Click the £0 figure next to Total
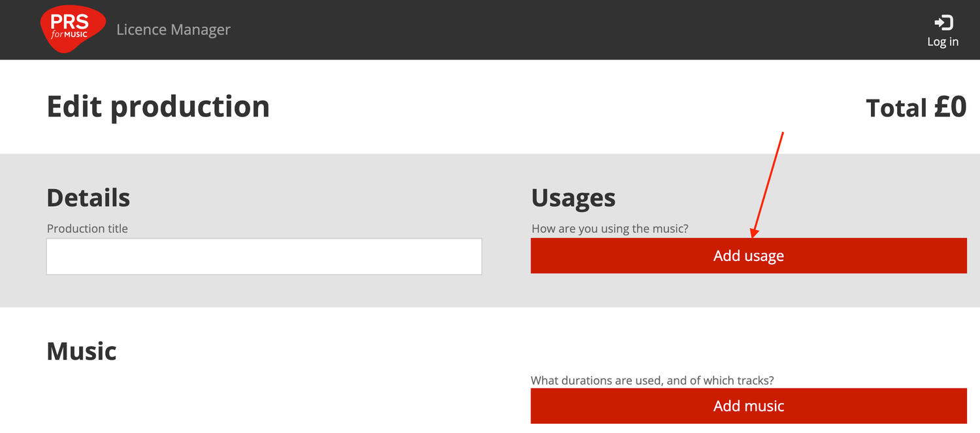Viewport: 980px width, 433px height. pos(949,108)
